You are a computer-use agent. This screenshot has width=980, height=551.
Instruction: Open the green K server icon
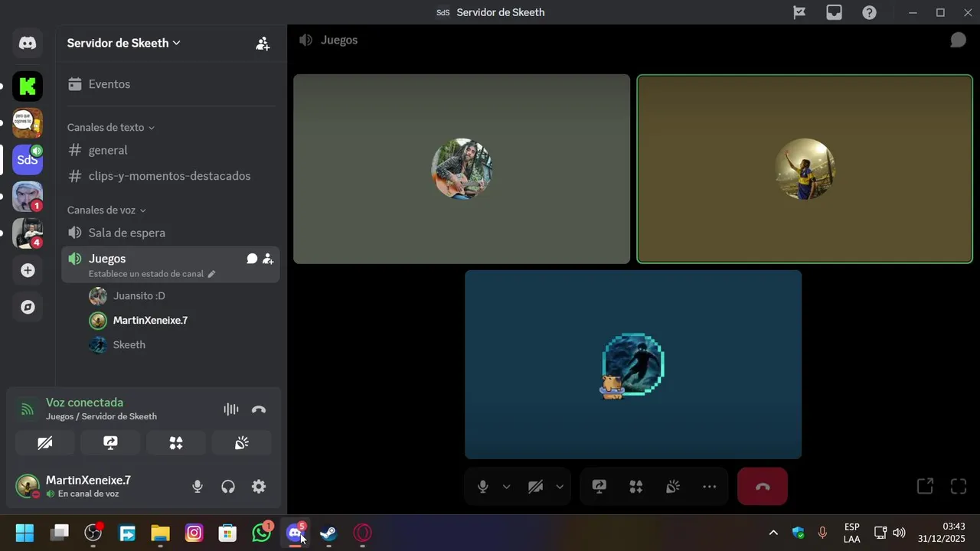28,86
